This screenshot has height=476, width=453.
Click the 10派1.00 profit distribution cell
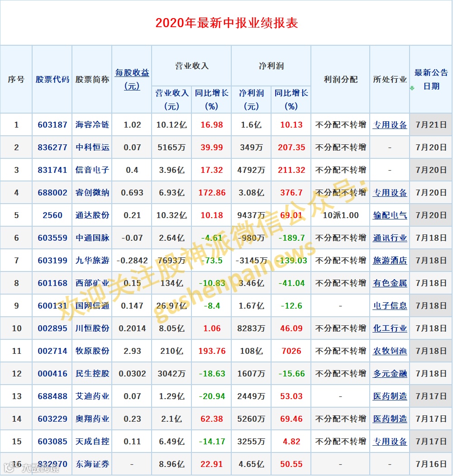[340, 215]
